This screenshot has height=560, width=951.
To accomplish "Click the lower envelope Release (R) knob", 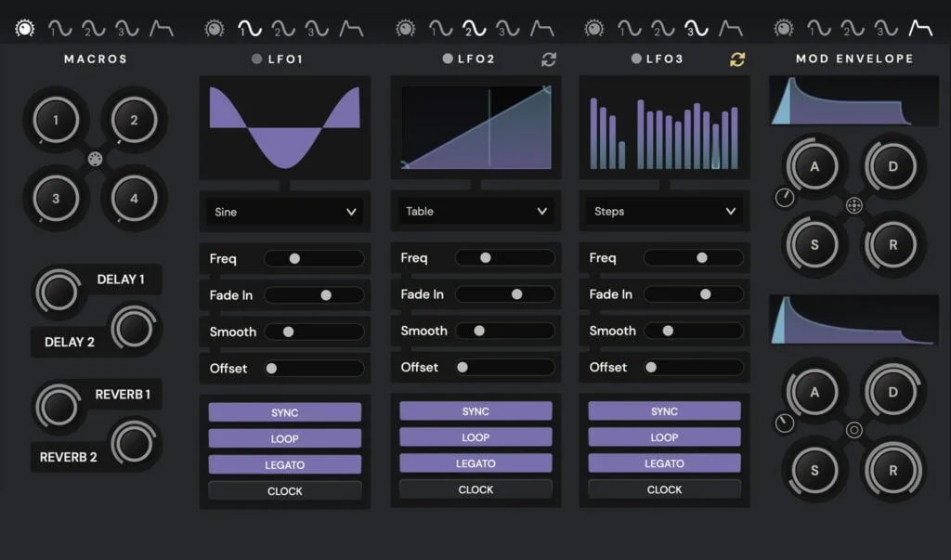I will pos(892,470).
